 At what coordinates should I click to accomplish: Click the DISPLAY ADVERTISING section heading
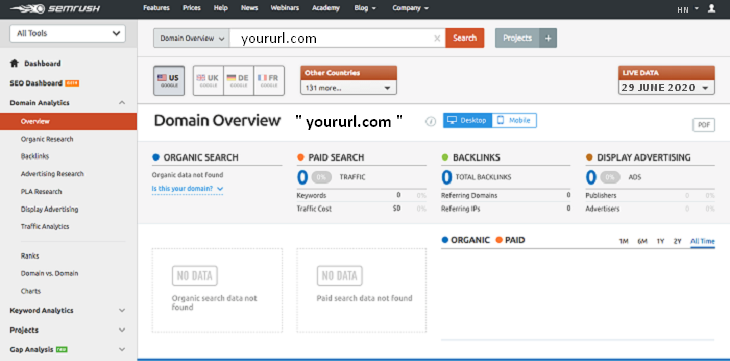click(644, 157)
